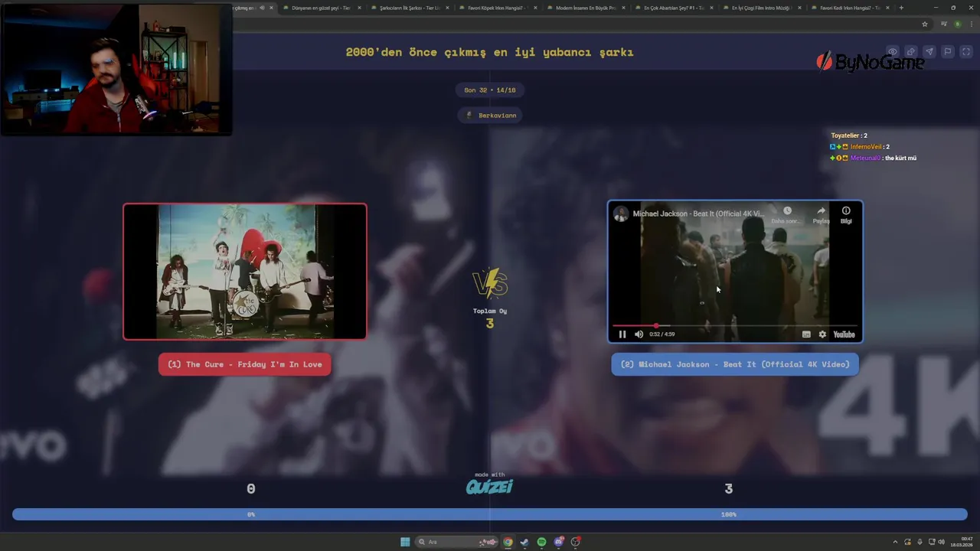Open Steam from the taskbar
This screenshot has height=551, width=980.
(x=524, y=542)
